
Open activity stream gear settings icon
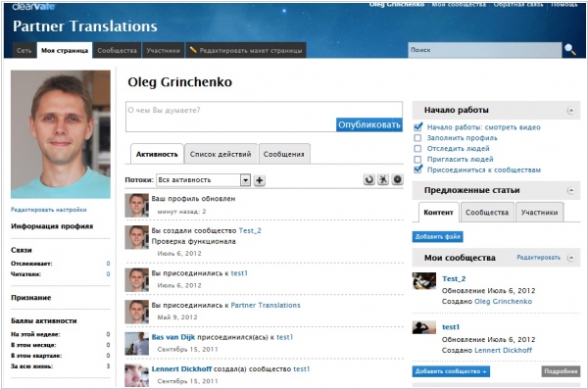397,179
